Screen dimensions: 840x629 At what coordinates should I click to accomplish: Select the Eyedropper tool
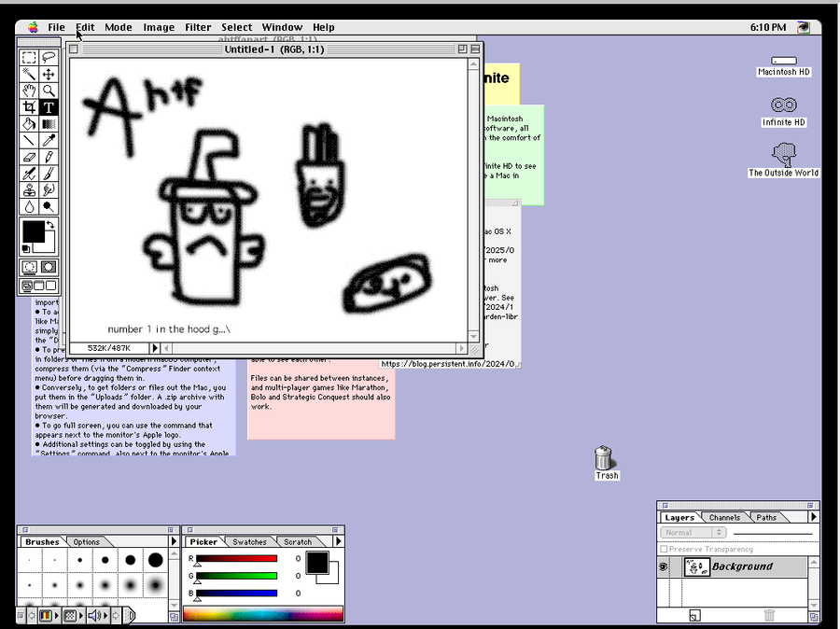click(49, 140)
